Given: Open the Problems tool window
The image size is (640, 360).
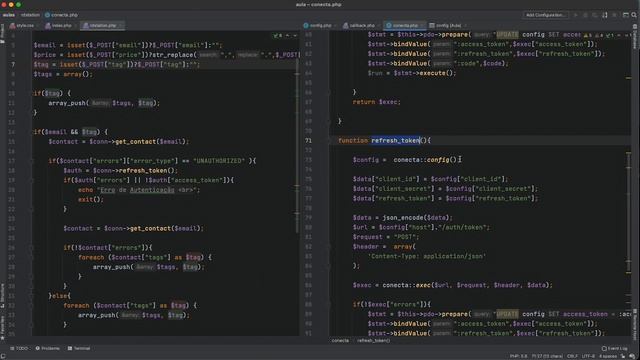Looking at the screenshot, I should point(47,348).
